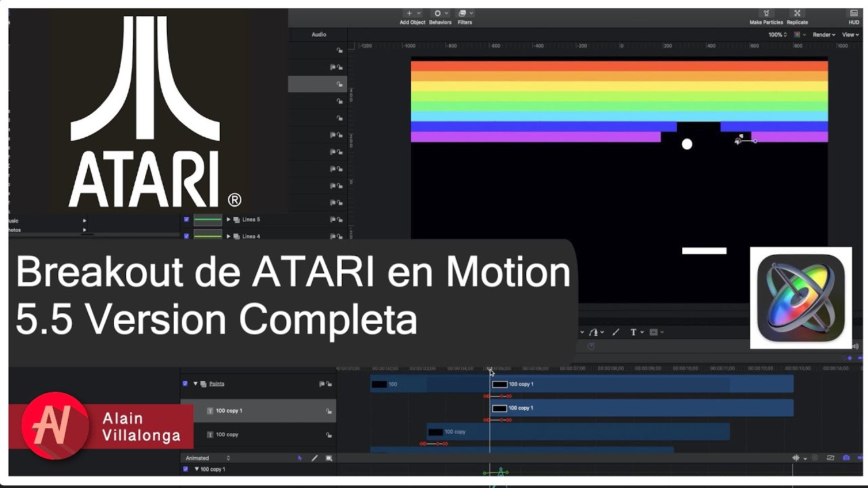Click the Points group icon

203,384
